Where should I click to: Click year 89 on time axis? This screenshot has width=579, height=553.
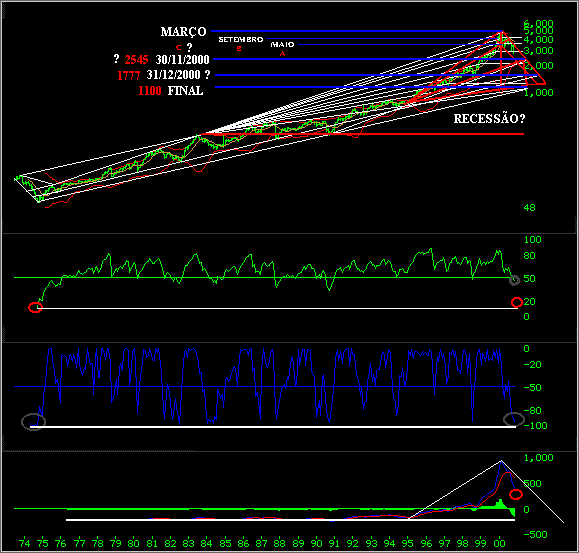(298, 543)
